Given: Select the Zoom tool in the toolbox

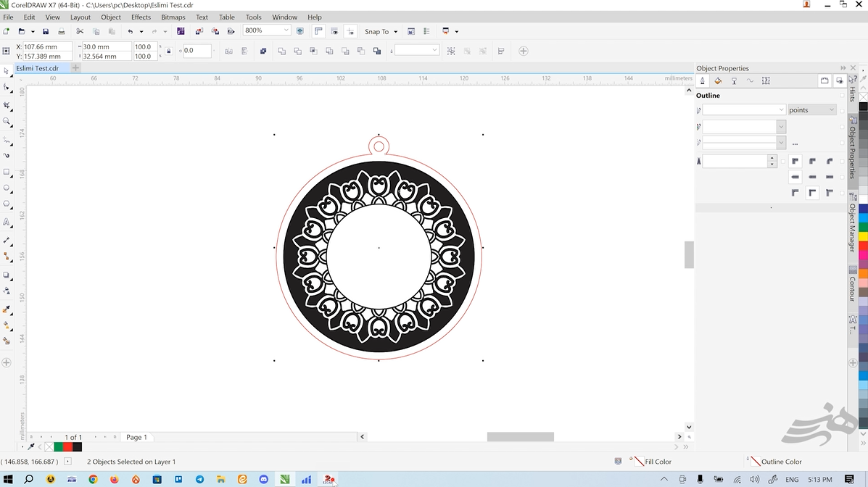Looking at the screenshot, I should coord(7,122).
